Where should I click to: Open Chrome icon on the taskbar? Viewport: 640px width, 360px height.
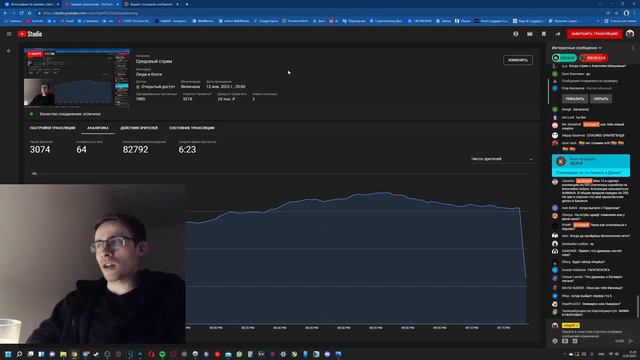(74, 354)
